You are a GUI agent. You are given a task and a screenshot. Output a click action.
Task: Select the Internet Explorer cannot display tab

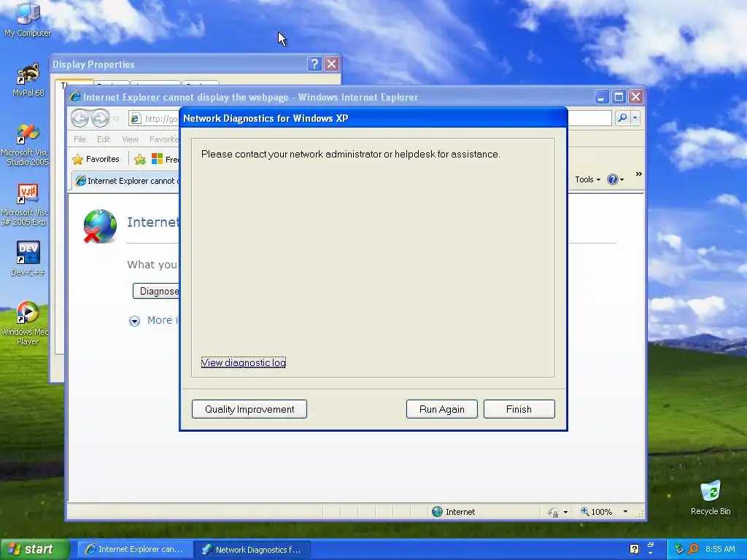point(126,181)
